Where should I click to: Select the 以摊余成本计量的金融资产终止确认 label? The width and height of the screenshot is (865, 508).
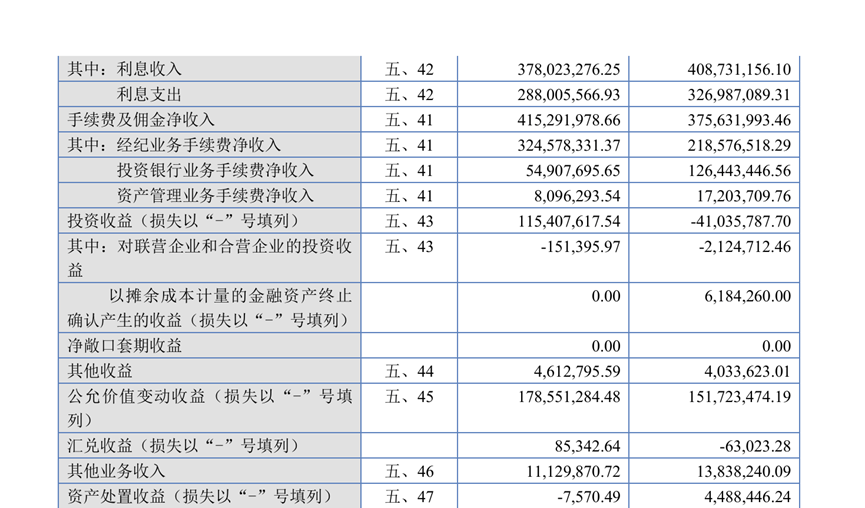[210, 308]
